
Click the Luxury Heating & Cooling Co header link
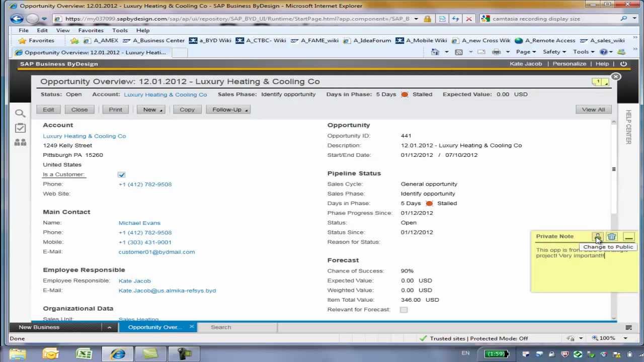(165, 95)
